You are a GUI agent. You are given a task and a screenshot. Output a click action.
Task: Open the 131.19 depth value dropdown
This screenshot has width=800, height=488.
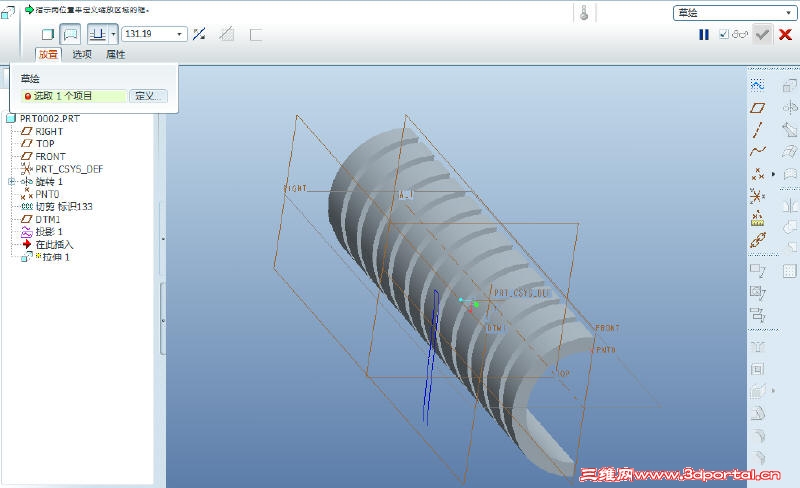pos(180,34)
